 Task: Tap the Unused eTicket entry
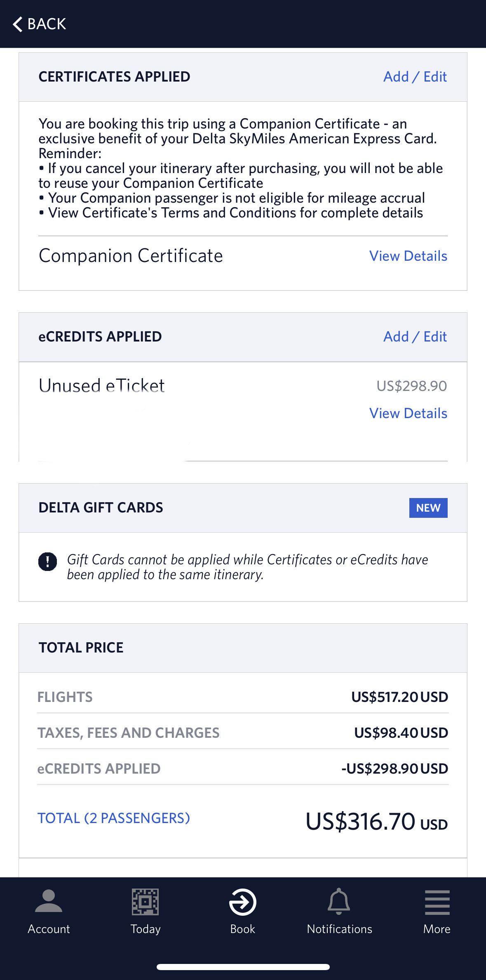tap(101, 386)
